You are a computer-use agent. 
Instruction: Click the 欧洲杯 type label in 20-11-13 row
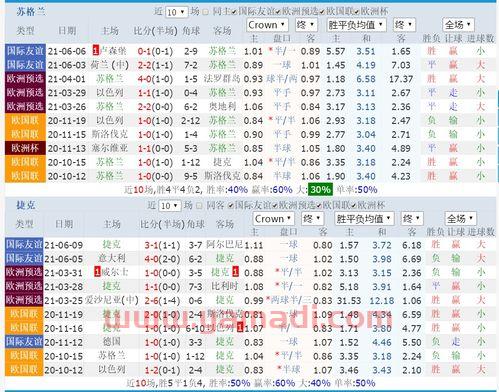point(25,148)
